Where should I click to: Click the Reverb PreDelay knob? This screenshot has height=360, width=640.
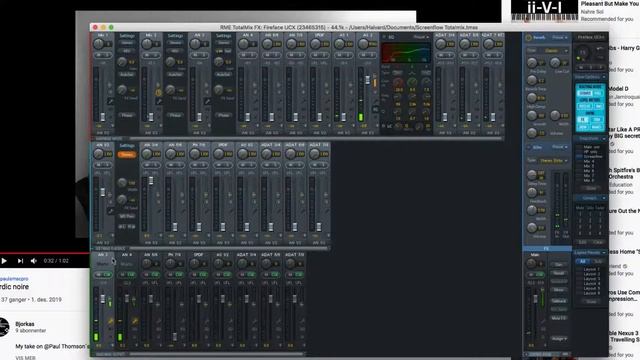tap(532, 63)
